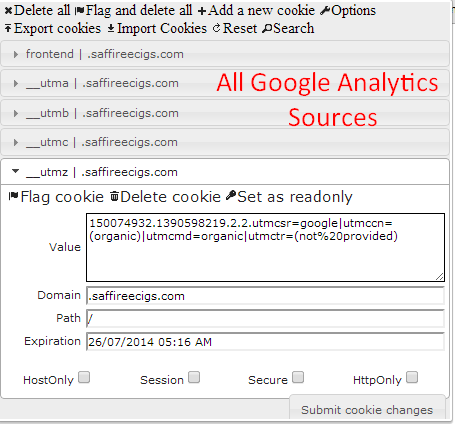455x424 pixels.
Task: Click into the Expiration date field
Action: click(x=265, y=342)
